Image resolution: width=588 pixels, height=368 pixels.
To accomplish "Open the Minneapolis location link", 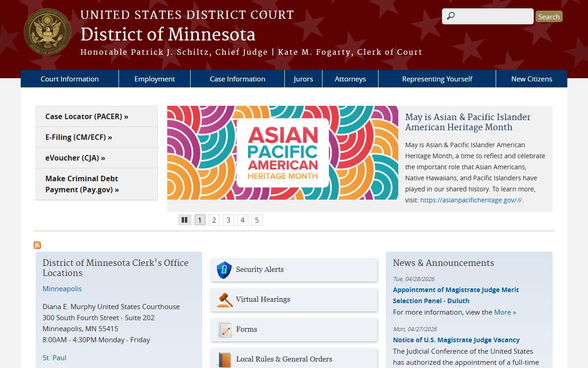I will point(62,288).
